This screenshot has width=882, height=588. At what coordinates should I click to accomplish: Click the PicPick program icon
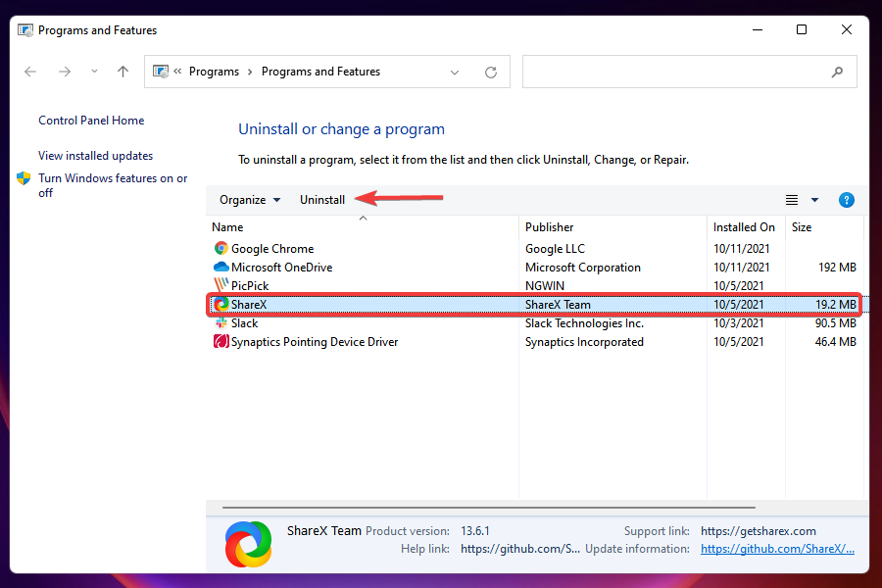(221, 285)
